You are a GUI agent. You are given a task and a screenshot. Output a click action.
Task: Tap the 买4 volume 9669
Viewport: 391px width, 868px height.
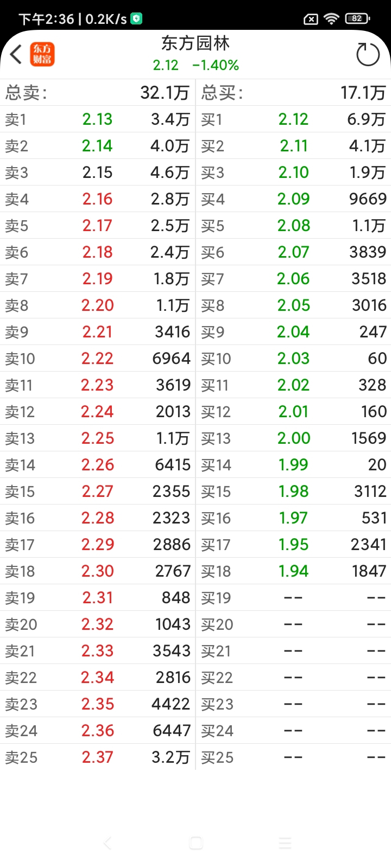[368, 199]
